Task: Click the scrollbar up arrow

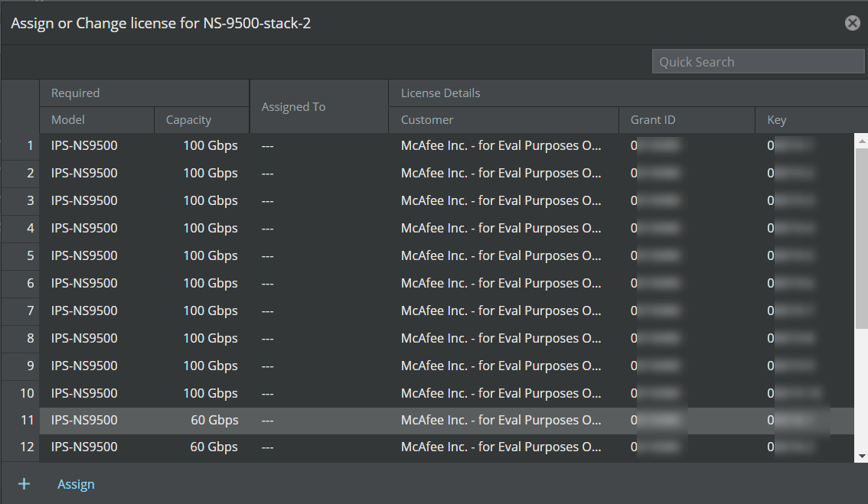Action: point(861,141)
